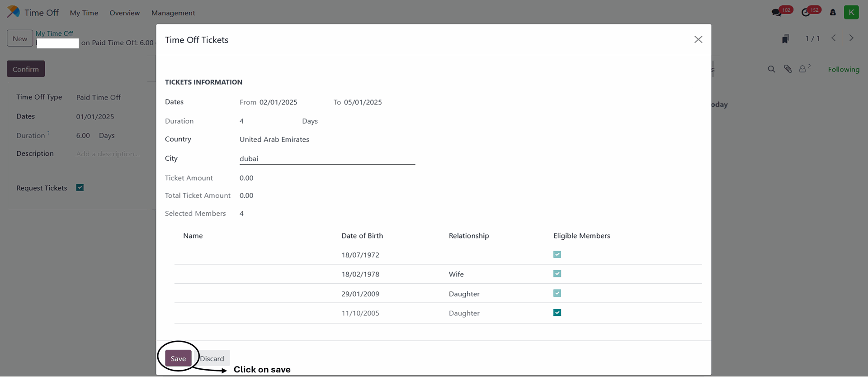Viewport: 868px width, 381px height.
Task: Click the debug bug icon in navbar
Action: coord(833,13)
